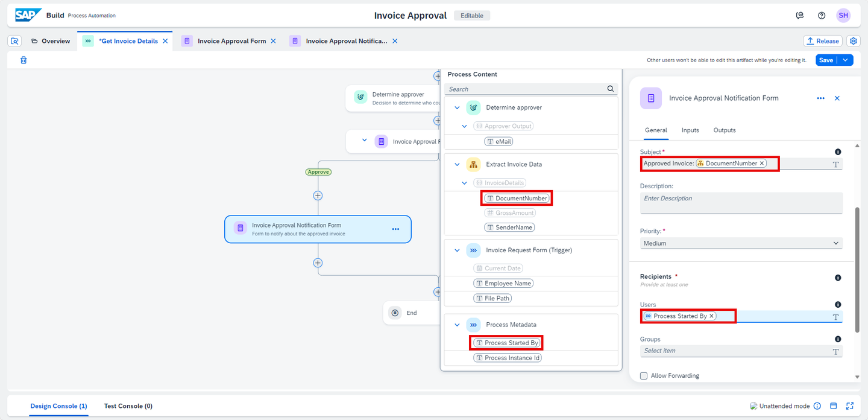Click the Determine approver decision icon on canvas
The width and height of the screenshot is (868, 420).
click(x=361, y=97)
